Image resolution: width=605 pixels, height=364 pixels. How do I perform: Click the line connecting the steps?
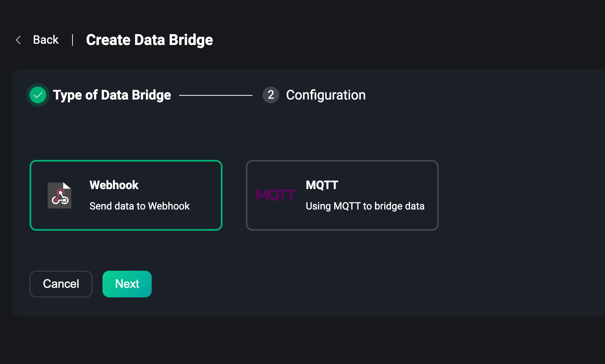point(216,95)
